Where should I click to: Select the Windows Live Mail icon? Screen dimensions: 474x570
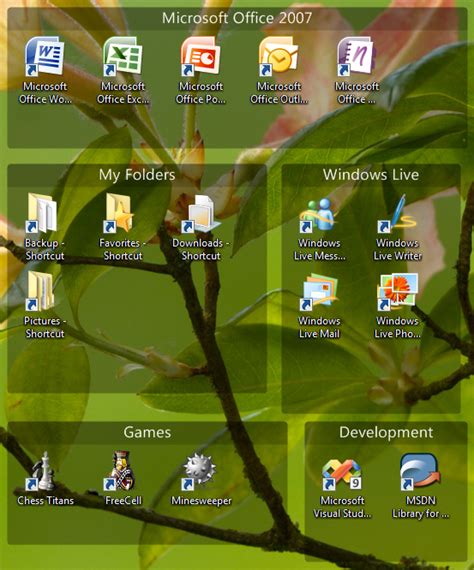319,292
